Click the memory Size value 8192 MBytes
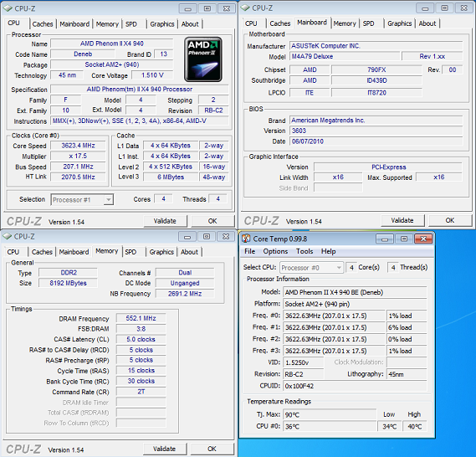This screenshot has height=457, width=476. (x=68, y=283)
